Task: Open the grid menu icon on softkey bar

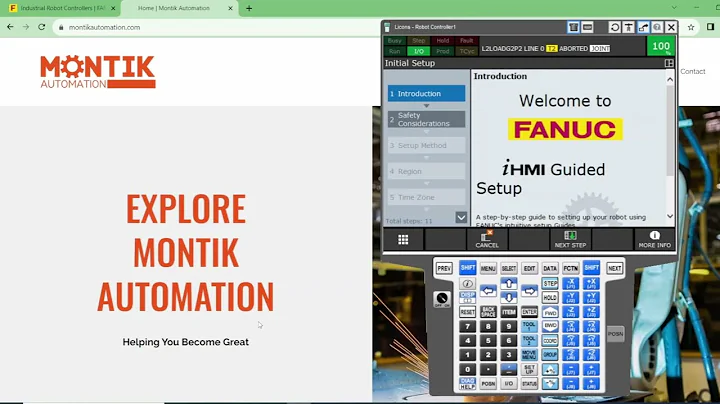Action: (x=403, y=240)
